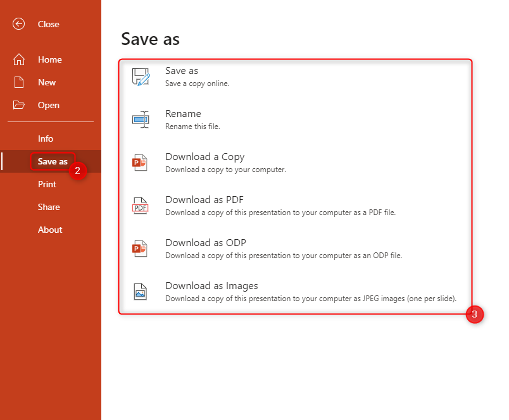The width and height of the screenshot is (509, 420).
Task: Choose 'Save a copy online' option
Action: tap(197, 83)
